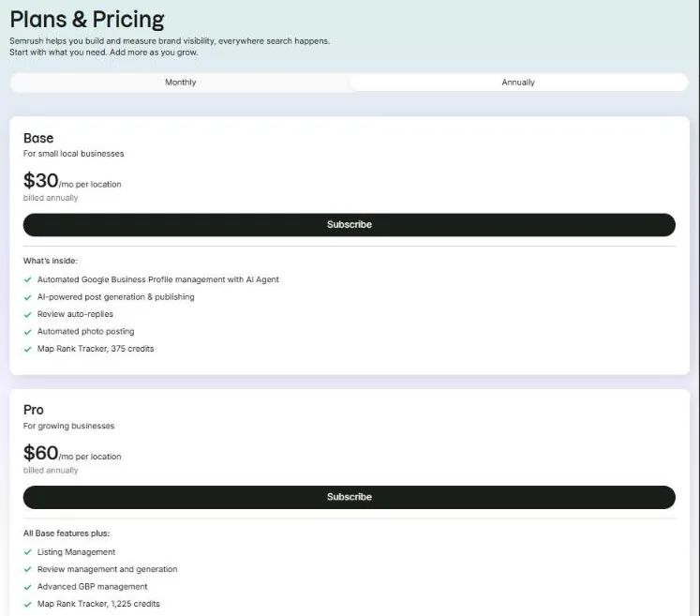This screenshot has height=616, width=700.
Task: Click checkmark beside Review auto-replies
Action: pyautogui.click(x=28, y=314)
